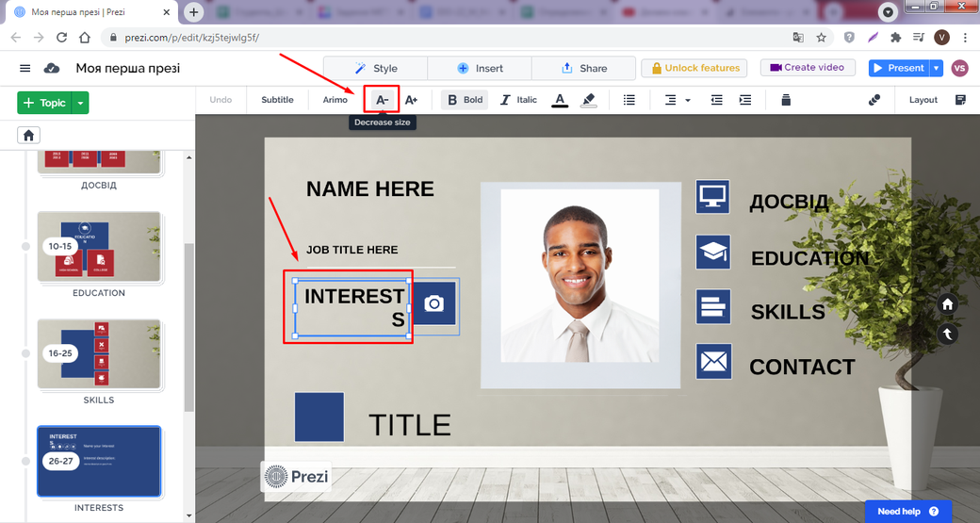This screenshot has height=523, width=980.
Task: Expand the Topic dropdown arrow
Action: tap(81, 103)
